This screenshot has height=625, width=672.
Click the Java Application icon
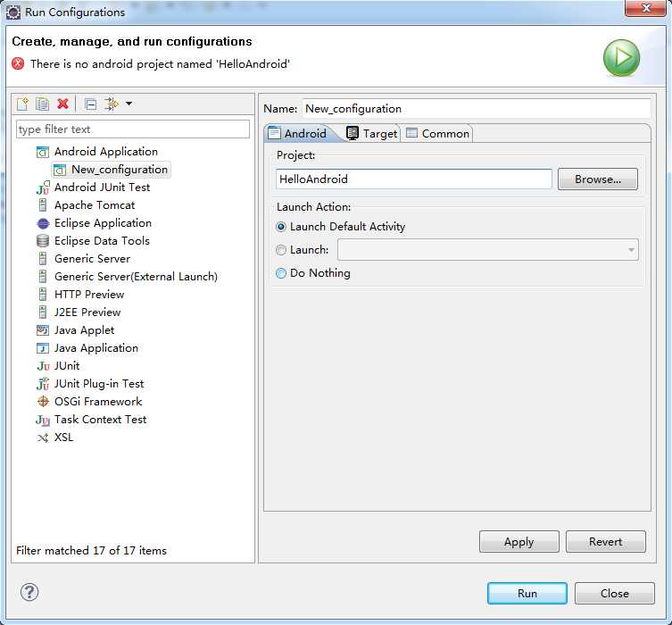point(43,348)
